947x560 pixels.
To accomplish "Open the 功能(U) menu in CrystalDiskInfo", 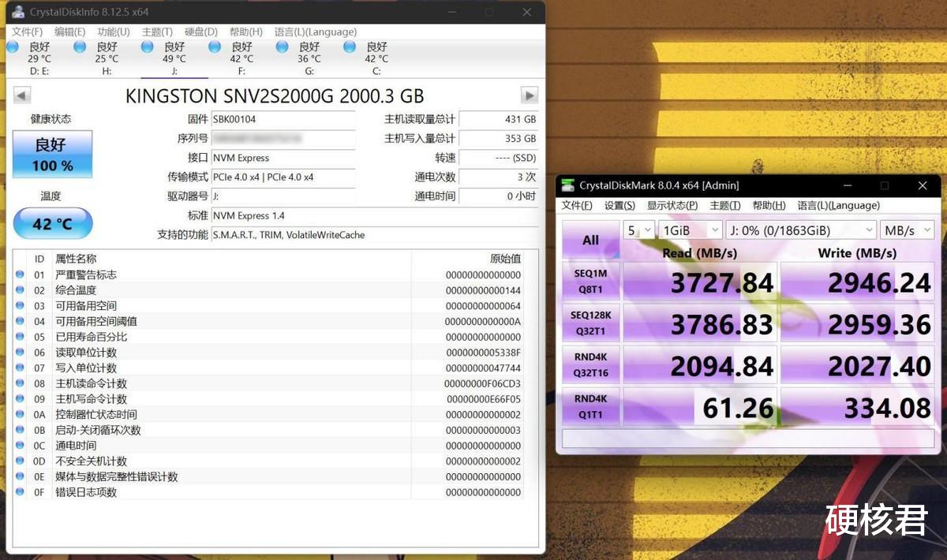I will [x=111, y=32].
